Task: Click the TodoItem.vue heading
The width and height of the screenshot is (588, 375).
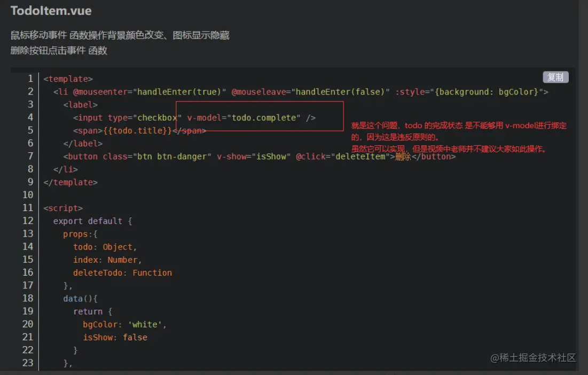Action: tap(51, 11)
